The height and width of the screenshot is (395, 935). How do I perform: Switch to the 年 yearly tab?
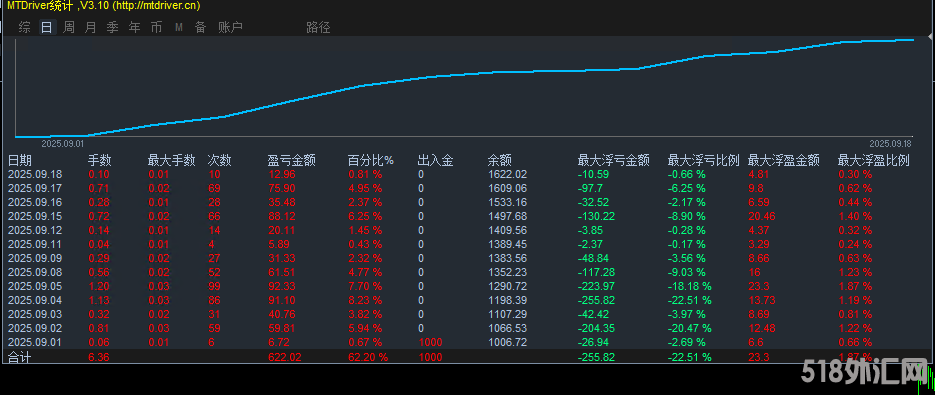[x=135, y=27]
